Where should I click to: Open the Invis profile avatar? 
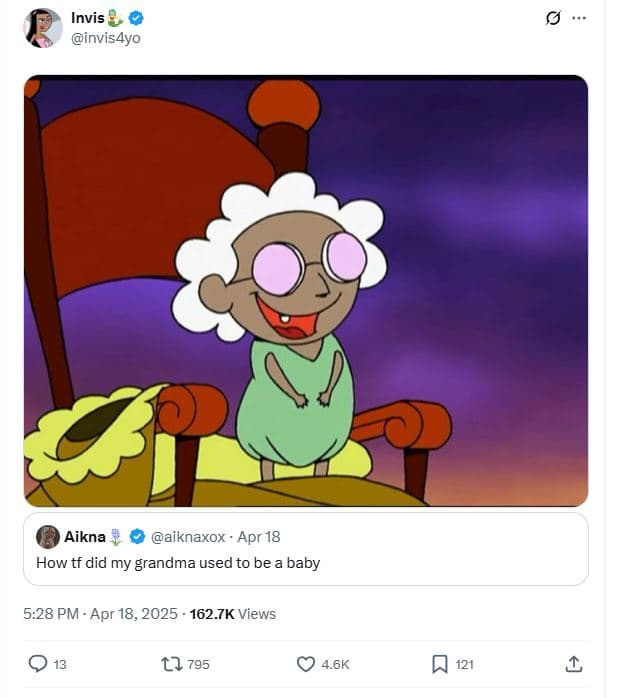point(43,28)
